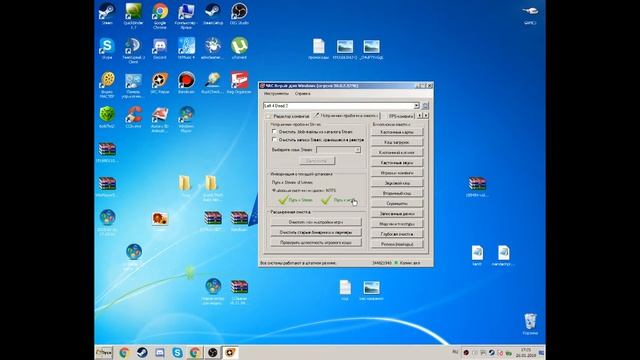Select the Reg Organizer desktop icon
This screenshot has height=360, width=640.
coord(239,83)
